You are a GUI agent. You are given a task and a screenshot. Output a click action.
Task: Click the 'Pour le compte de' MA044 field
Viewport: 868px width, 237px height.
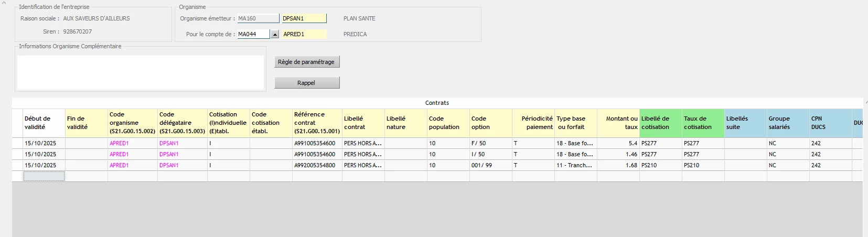pyautogui.click(x=254, y=34)
